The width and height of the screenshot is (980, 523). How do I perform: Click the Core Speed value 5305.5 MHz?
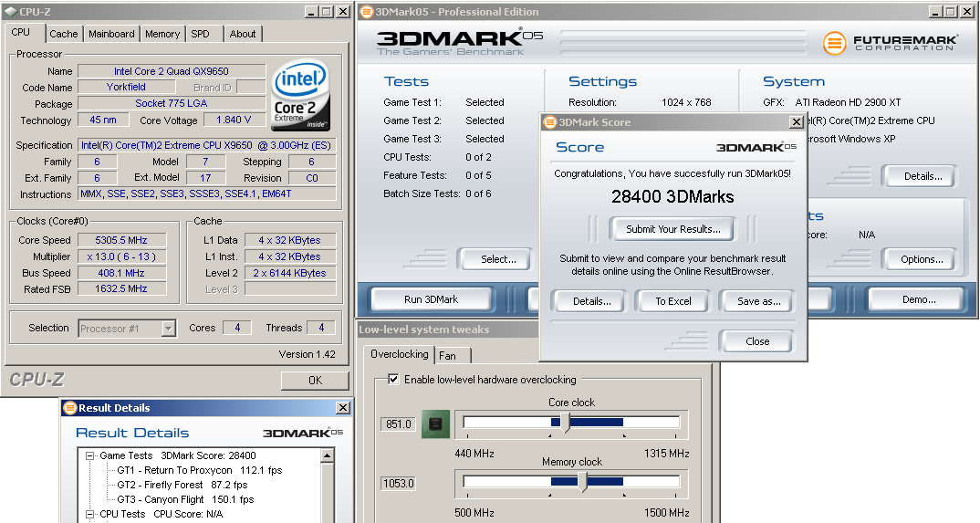coord(121,240)
